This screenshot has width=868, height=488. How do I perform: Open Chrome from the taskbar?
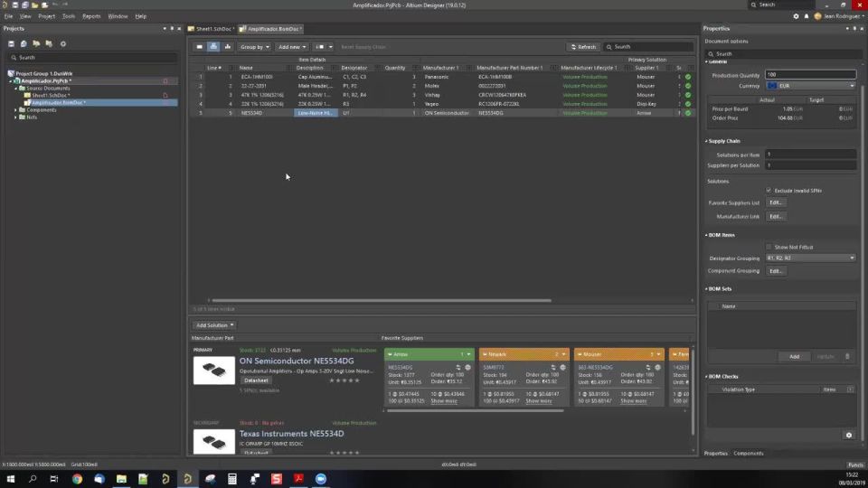coord(77,479)
